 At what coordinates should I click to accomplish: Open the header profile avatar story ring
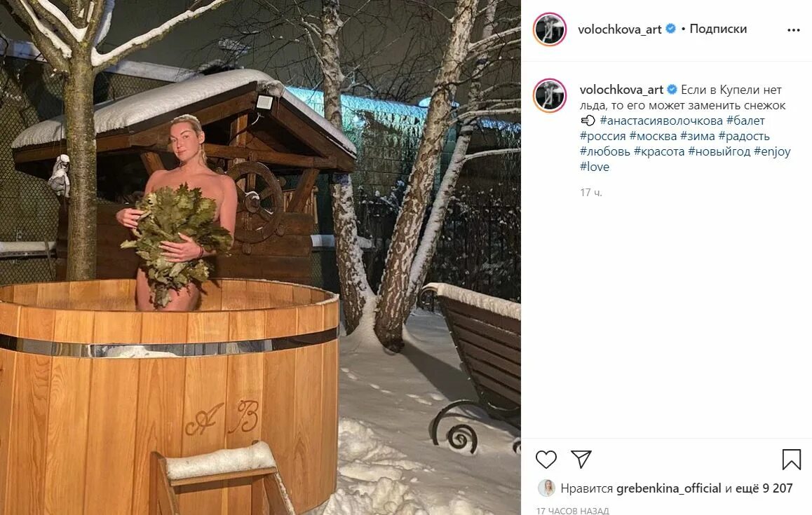click(550, 29)
